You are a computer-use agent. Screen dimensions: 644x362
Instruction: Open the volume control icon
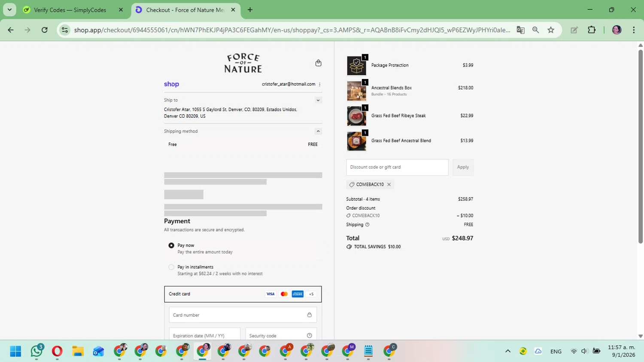click(584, 351)
